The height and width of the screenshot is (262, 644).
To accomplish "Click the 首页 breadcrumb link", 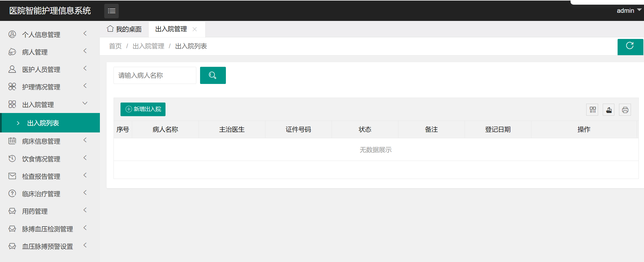I will [115, 46].
